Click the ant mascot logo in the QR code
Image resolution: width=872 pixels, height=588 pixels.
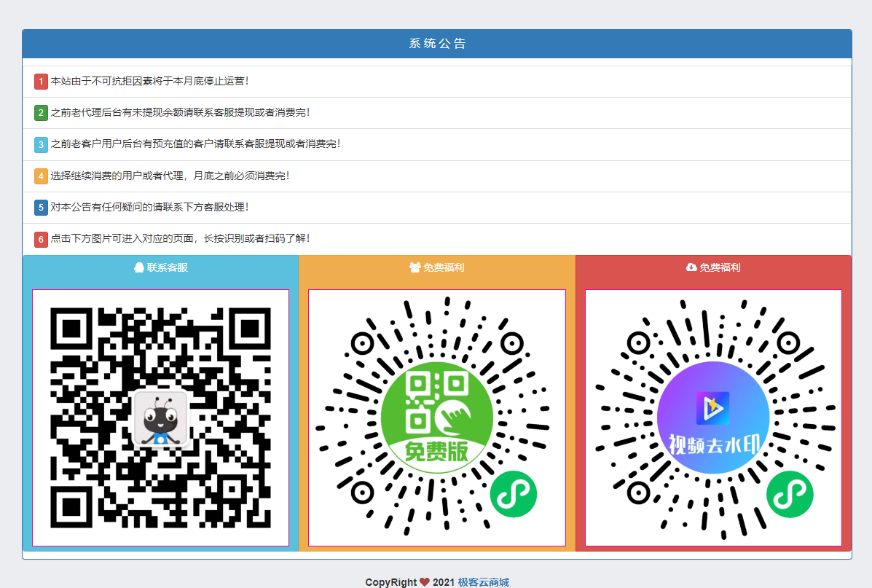pos(161,418)
